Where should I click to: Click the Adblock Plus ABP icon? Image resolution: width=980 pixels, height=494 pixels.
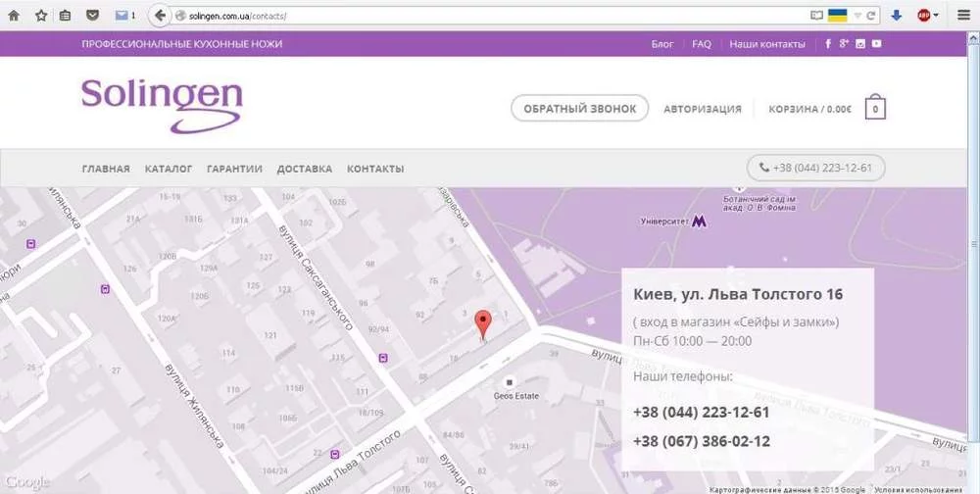pyautogui.click(x=924, y=16)
